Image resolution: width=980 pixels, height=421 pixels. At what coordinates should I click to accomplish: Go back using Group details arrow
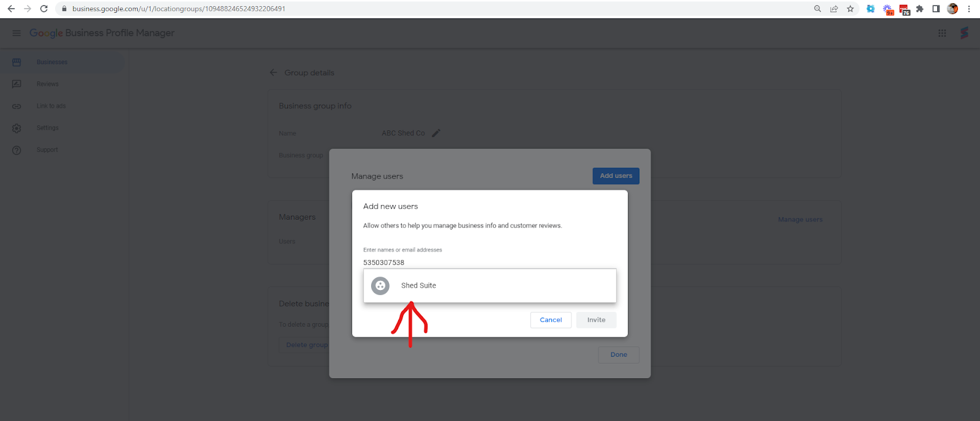tap(273, 72)
